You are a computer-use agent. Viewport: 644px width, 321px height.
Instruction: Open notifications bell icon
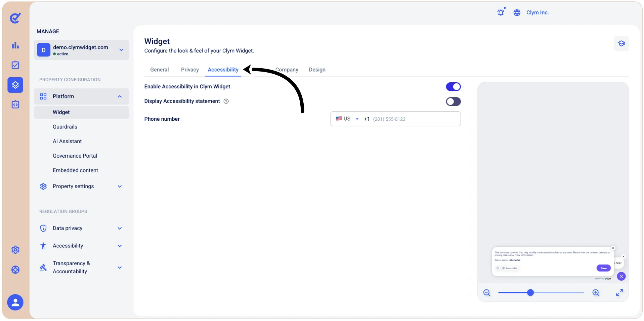[x=501, y=12]
